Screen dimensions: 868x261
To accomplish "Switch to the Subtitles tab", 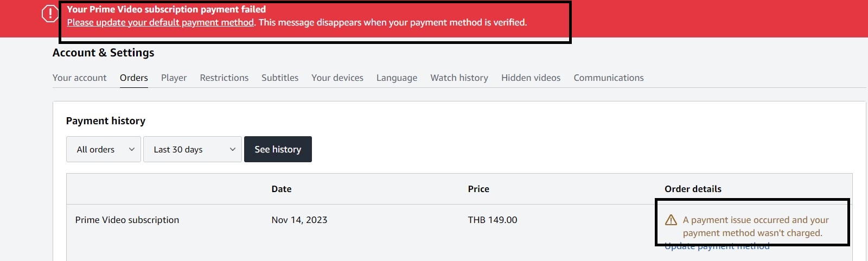I will coord(280,78).
